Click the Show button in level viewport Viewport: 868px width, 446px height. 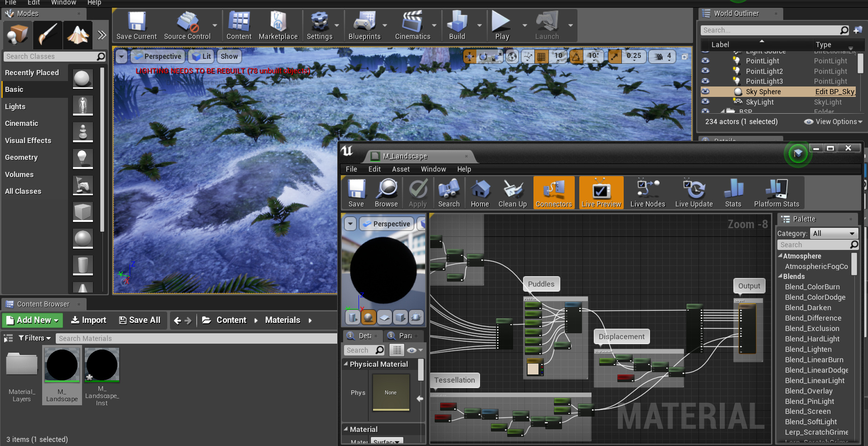229,57
